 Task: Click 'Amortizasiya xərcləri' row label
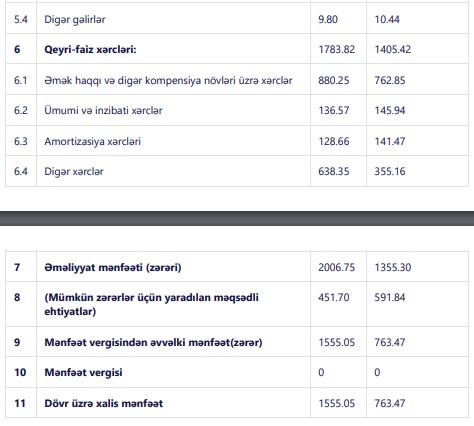92,141
